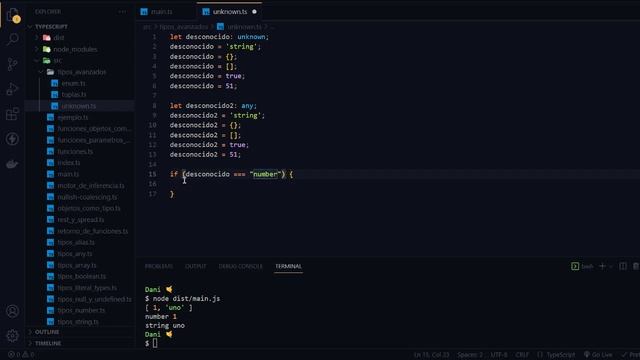Image resolution: width=640 pixels, height=360 pixels.
Task: Expand the OUTLINE section
Action: click(47, 332)
